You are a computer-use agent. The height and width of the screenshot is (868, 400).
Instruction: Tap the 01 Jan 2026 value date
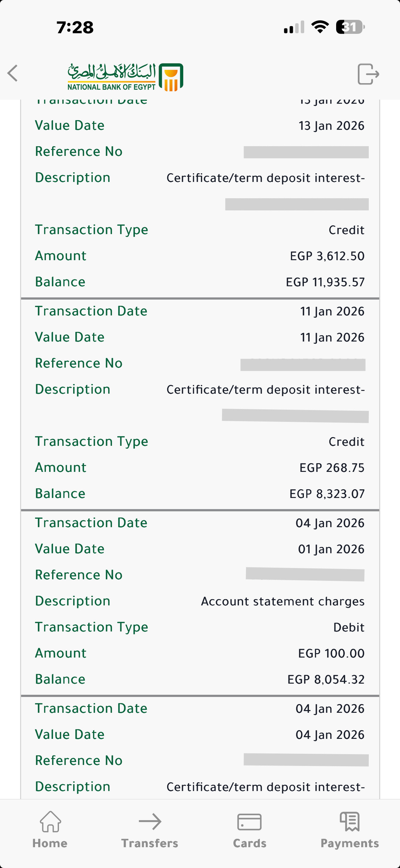[331, 549]
